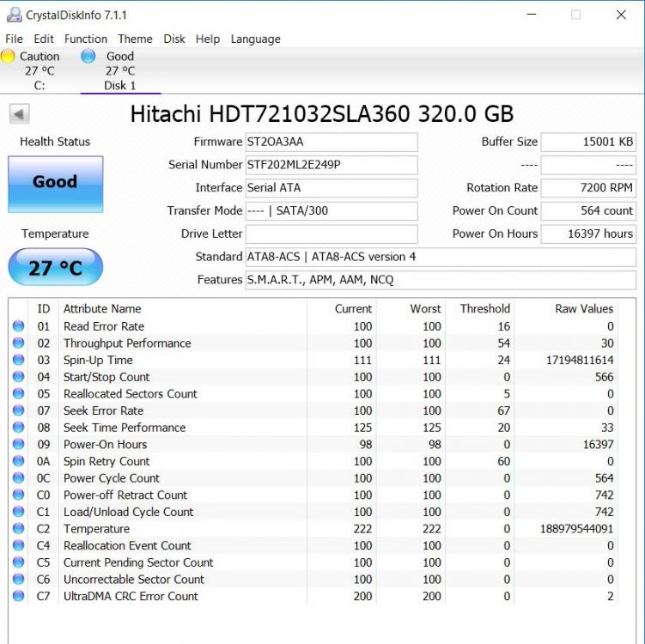Screen dimensions: 645x644
Task: Click the Threshold column header
Action: pos(480,309)
